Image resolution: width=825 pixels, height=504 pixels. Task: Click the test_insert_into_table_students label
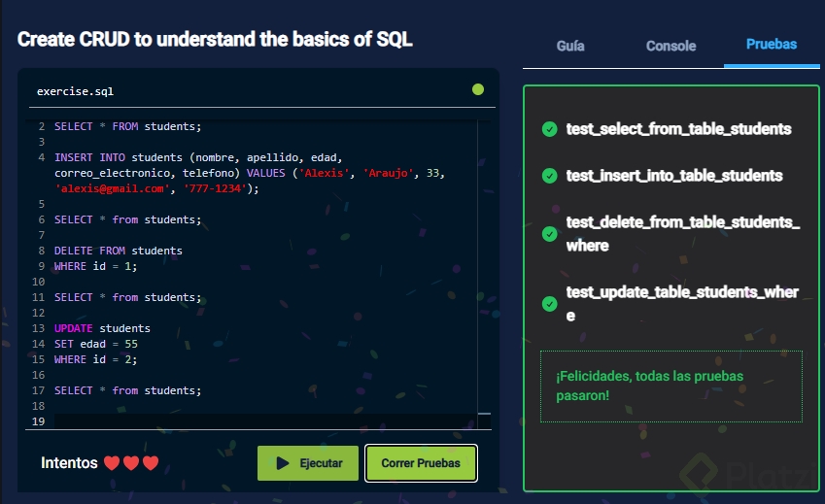674,176
